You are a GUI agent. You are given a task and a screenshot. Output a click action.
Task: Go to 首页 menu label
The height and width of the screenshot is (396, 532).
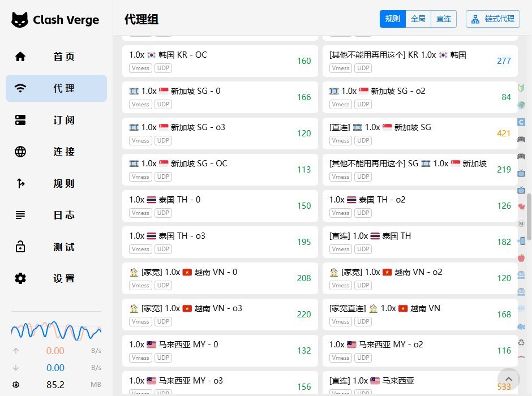coord(64,57)
